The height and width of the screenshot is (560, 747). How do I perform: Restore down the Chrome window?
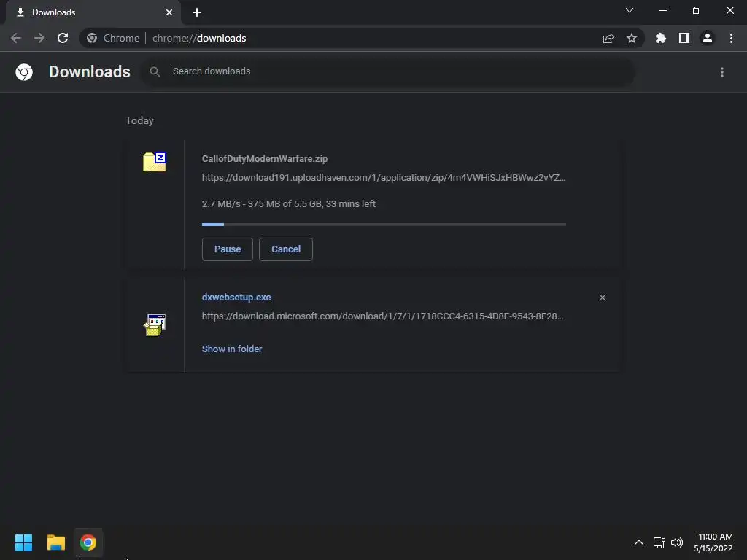tap(697, 10)
